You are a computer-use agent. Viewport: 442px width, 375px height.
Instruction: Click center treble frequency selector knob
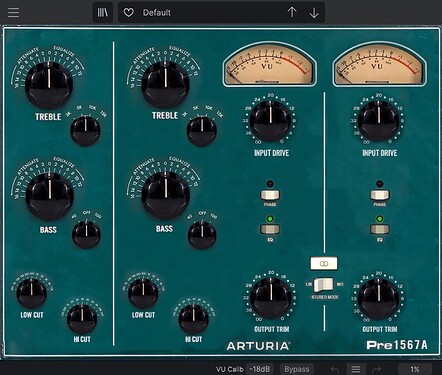[202, 131]
